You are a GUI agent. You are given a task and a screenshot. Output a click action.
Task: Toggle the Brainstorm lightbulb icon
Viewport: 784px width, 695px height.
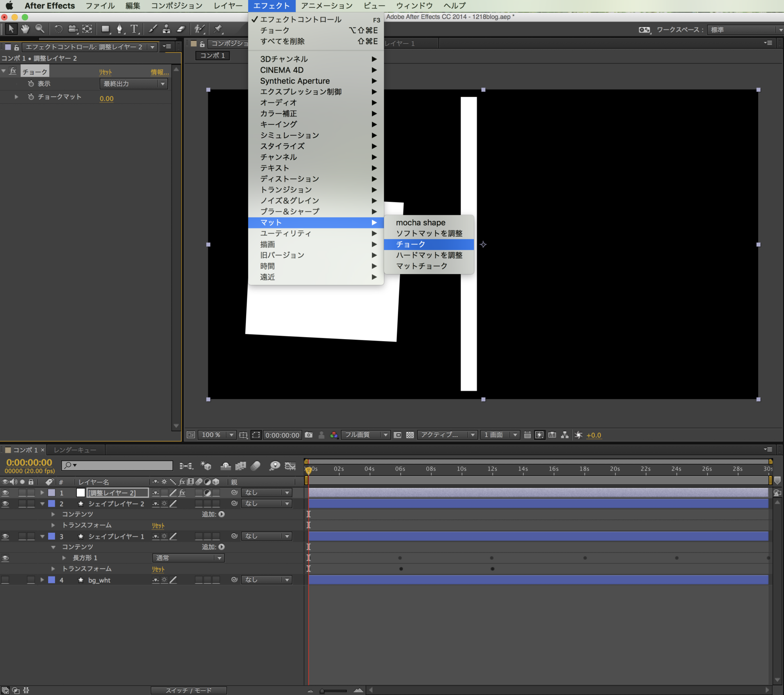point(275,466)
